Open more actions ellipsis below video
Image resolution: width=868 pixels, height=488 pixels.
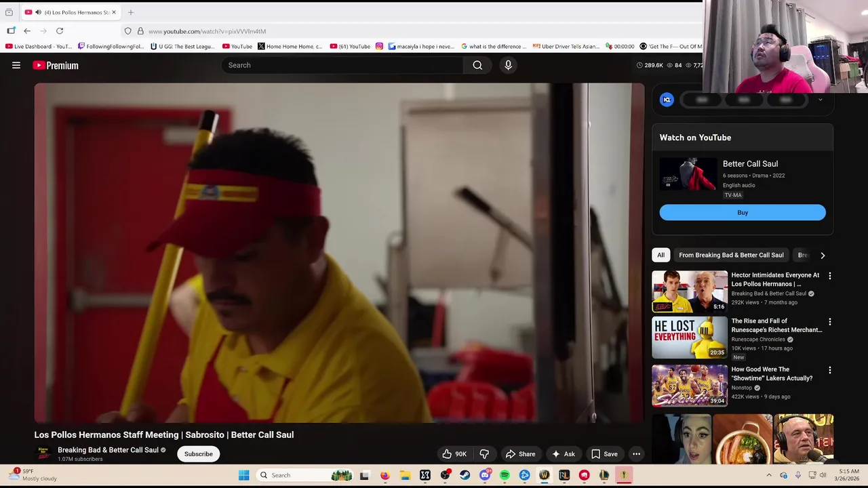[636, 454]
